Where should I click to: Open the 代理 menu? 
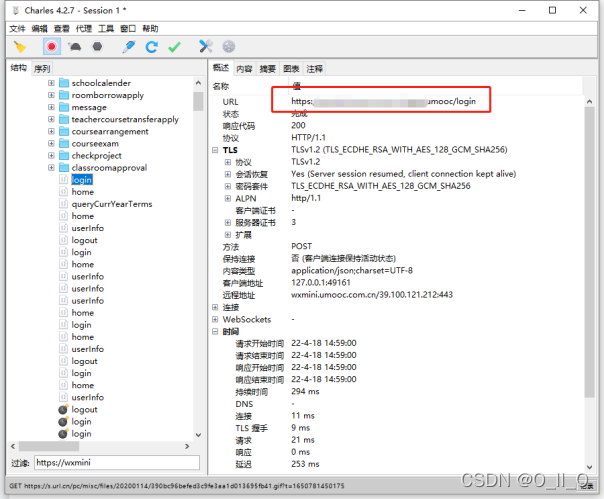[x=84, y=29]
